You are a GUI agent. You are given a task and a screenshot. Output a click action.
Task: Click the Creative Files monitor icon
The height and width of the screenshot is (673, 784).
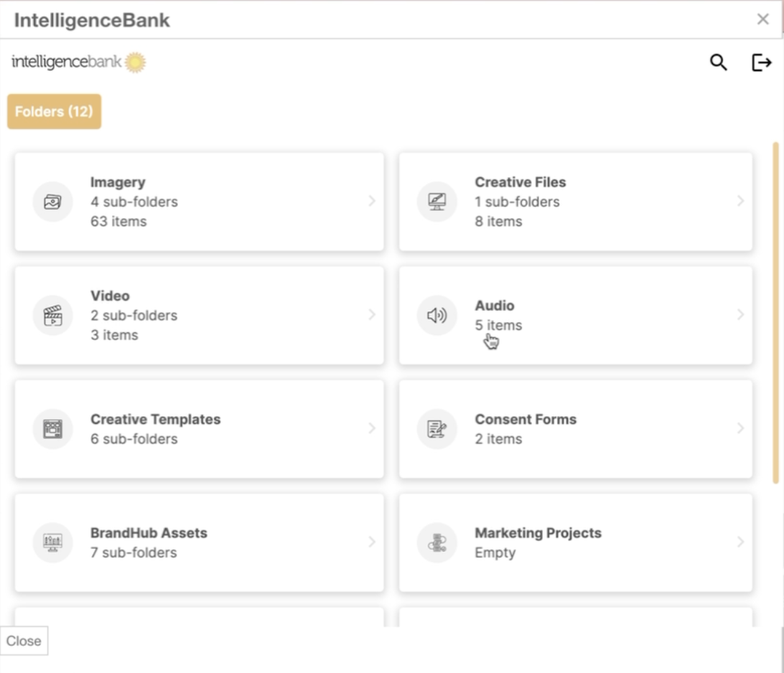coord(437,202)
